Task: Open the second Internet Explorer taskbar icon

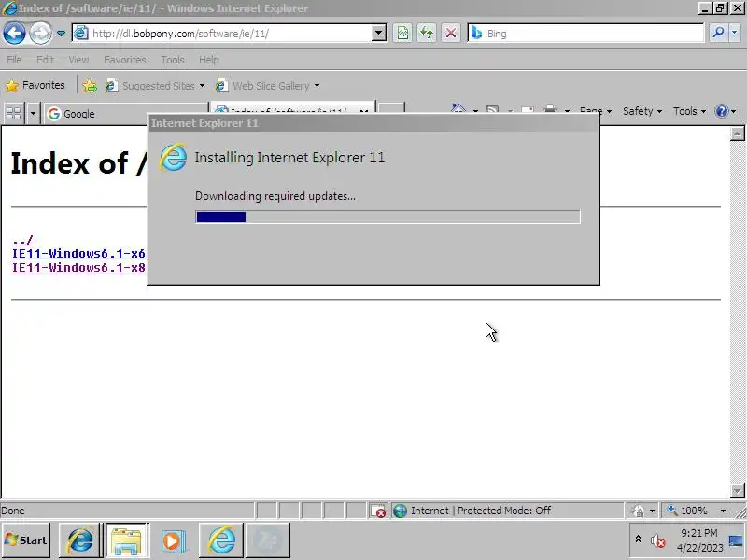Action: pos(221,540)
